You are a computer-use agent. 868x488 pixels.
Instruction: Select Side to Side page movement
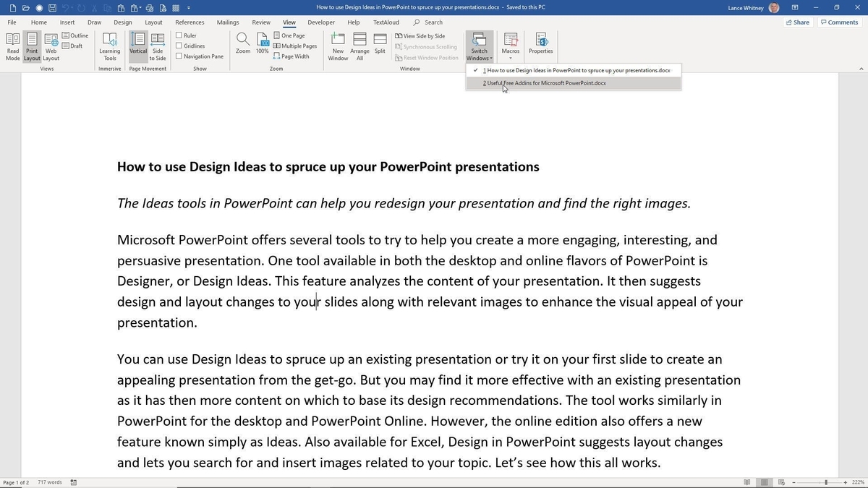point(158,46)
